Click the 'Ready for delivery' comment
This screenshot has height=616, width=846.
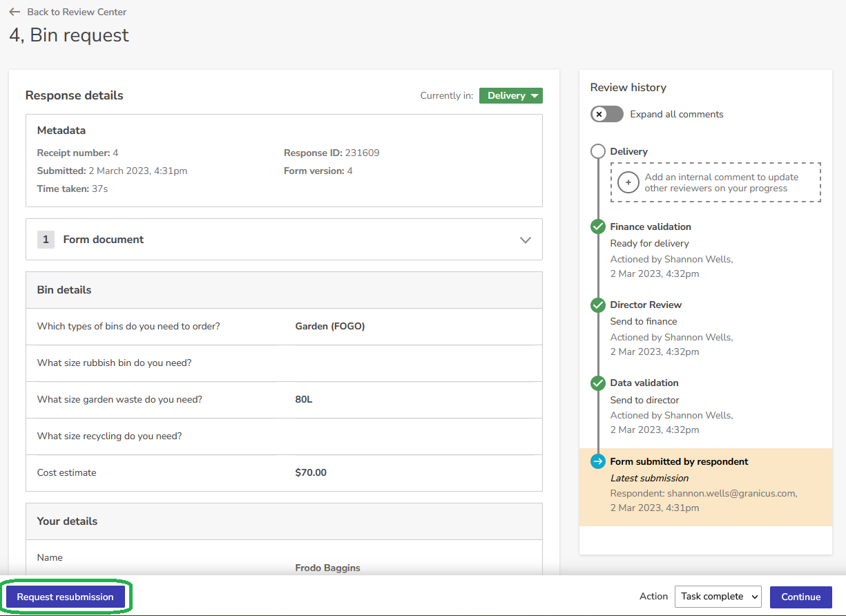(650, 243)
